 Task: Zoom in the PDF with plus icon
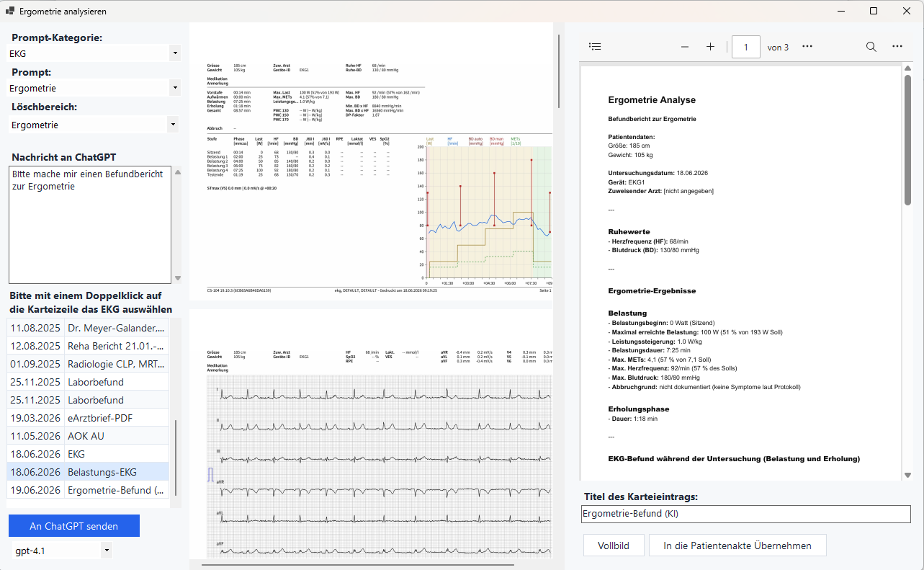coord(710,47)
